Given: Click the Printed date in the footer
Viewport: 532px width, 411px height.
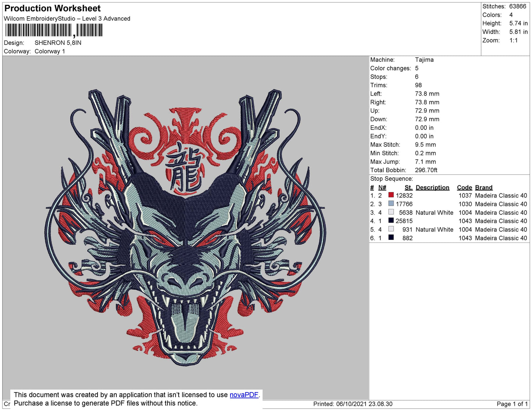Looking at the screenshot, I should point(352,404).
